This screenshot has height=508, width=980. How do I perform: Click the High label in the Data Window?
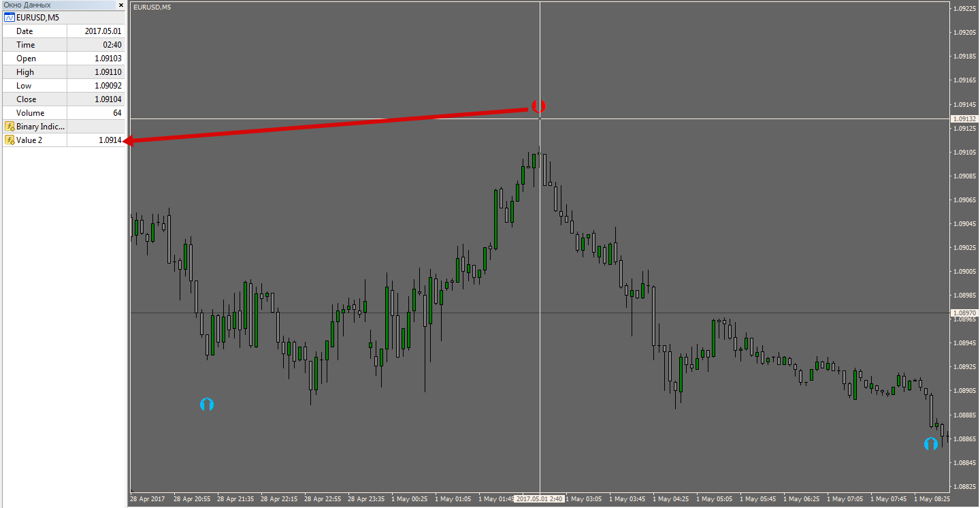(25, 72)
